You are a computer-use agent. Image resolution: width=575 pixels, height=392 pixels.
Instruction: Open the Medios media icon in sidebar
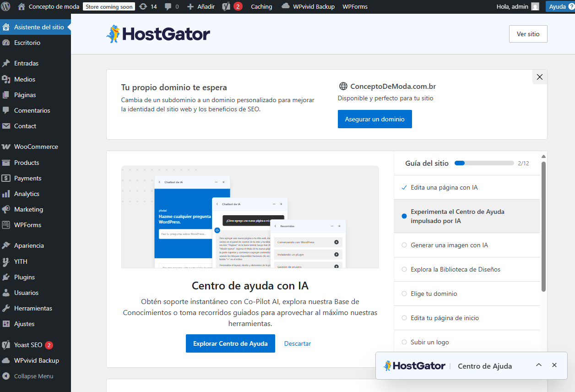pos(6,79)
